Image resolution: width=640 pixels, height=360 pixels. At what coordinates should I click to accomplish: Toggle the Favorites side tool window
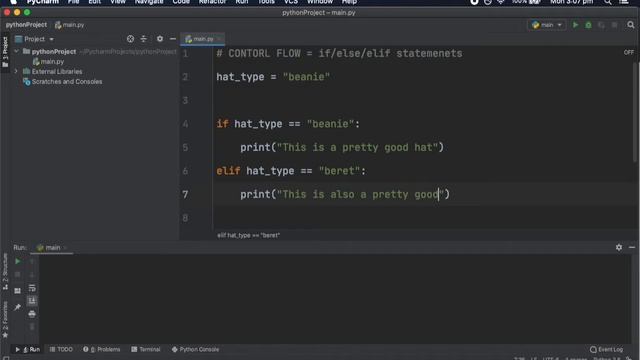point(5,320)
